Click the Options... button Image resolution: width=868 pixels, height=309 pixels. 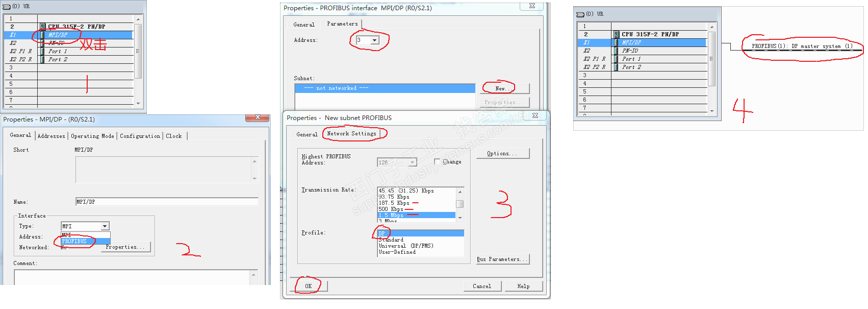(502, 153)
